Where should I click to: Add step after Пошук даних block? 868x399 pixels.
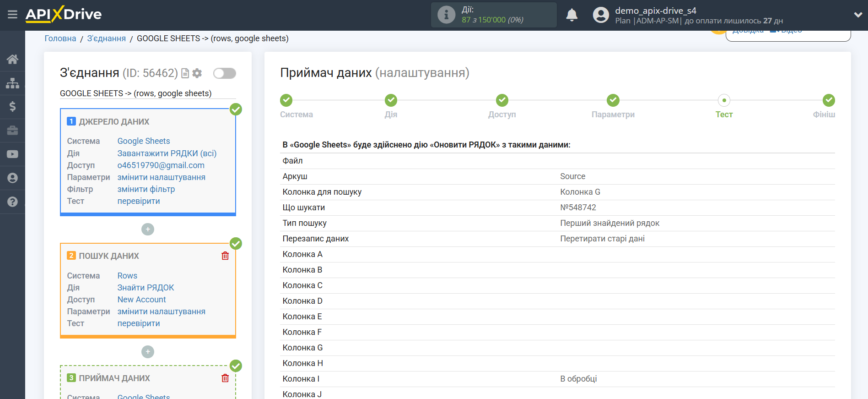[148, 352]
